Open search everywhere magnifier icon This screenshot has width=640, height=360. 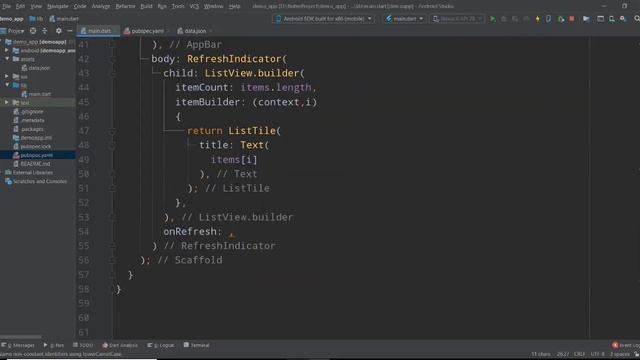637,19
